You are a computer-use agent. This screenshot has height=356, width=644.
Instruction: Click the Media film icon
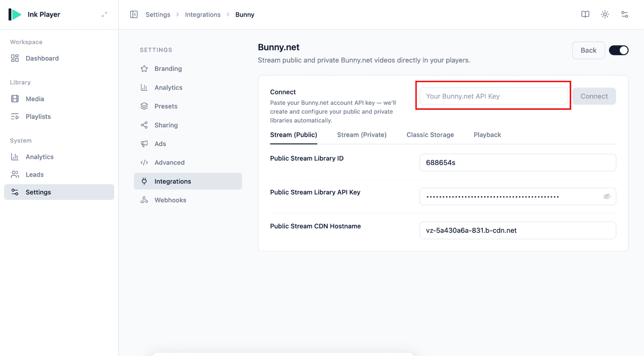tap(15, 99)
